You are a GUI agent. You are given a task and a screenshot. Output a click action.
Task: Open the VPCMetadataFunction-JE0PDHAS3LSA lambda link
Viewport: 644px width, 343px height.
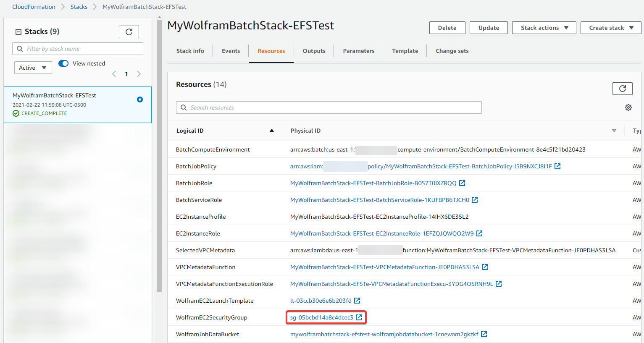385,267
